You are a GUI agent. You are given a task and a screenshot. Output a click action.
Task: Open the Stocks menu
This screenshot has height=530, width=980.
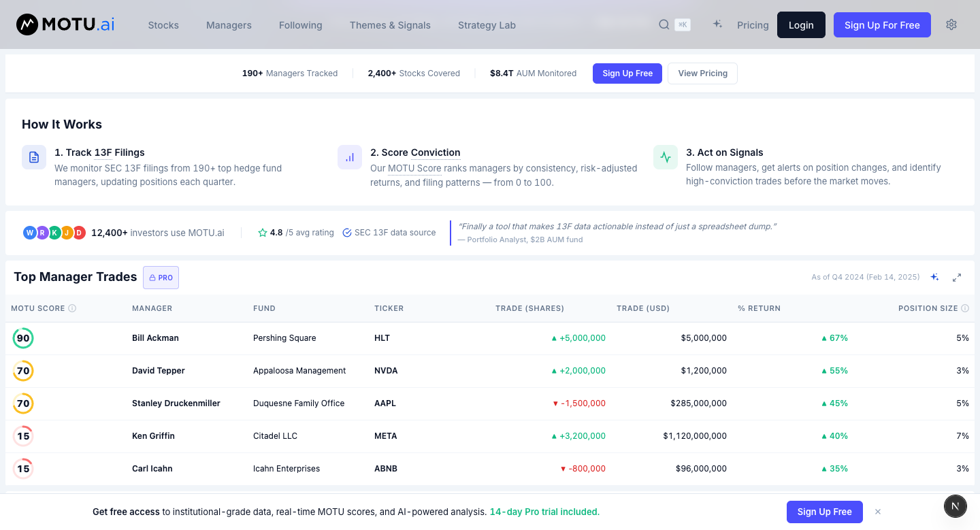coord(163,25)
